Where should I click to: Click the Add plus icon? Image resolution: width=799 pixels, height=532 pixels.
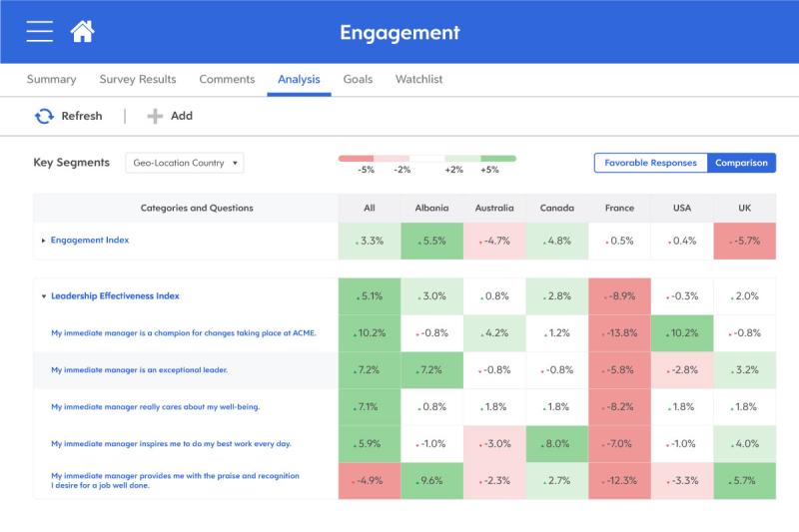click(155, 116)
